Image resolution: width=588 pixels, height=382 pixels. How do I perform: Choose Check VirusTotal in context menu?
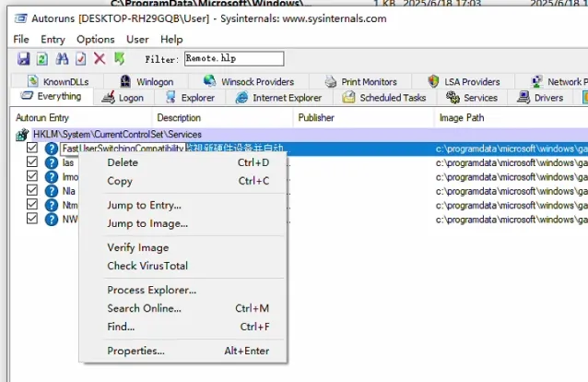pos(183,266)
